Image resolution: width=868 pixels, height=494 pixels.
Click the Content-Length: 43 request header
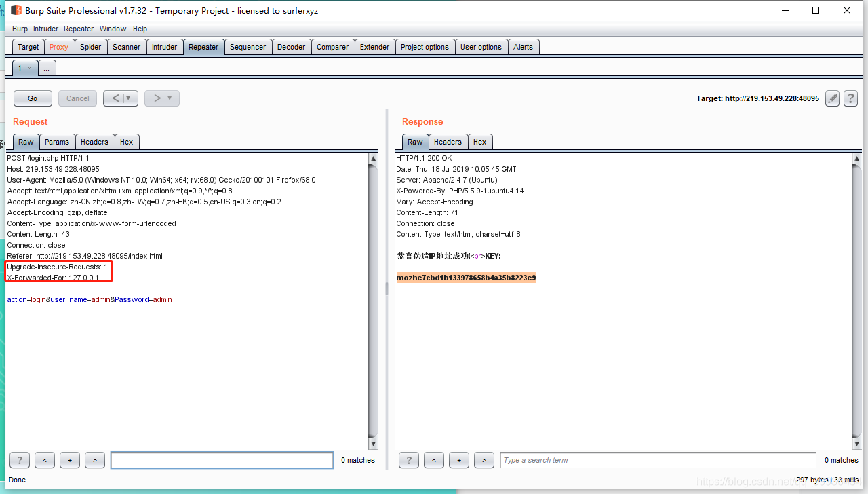click(x=38, y=234)
